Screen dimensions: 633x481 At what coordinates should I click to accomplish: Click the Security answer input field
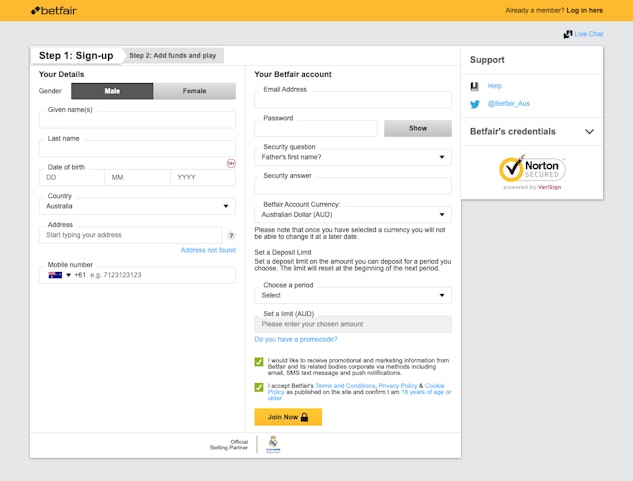(353, 186)
